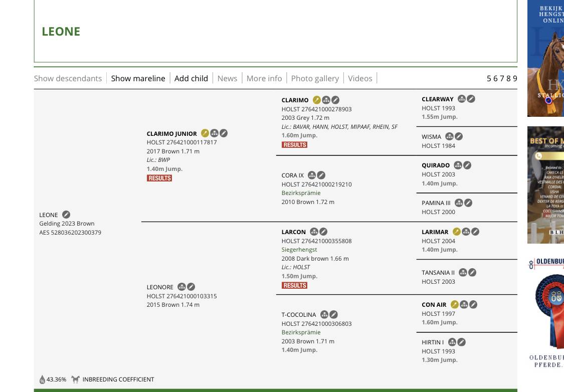Select the Add child menu item

pyautogui.click(x=191, y=78)
